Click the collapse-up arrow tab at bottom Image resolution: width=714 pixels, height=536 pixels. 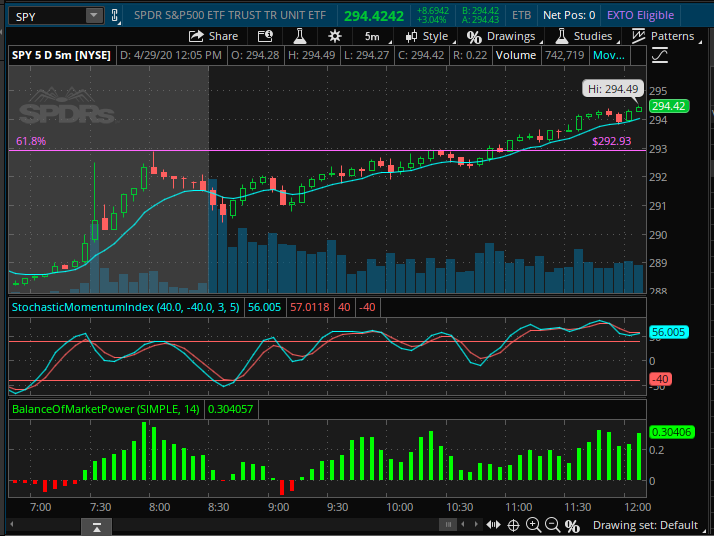97,527
